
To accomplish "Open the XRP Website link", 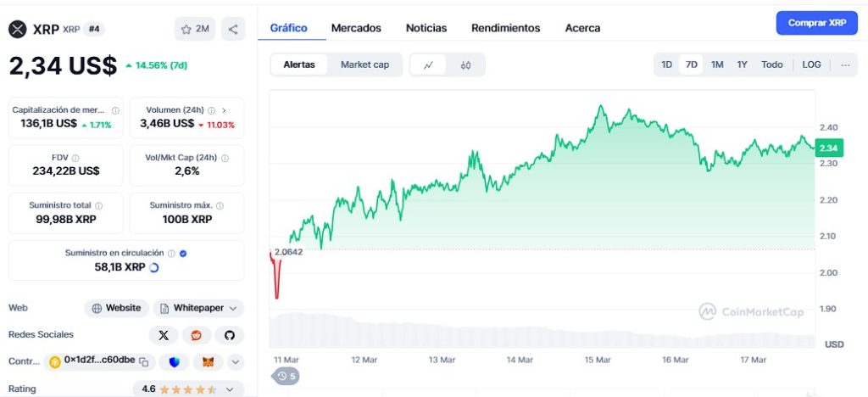I will [117, 308].
